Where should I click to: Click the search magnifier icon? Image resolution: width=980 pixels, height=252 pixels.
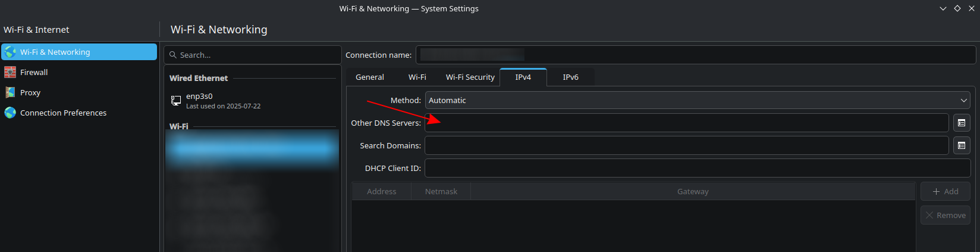tap(173, 55)
